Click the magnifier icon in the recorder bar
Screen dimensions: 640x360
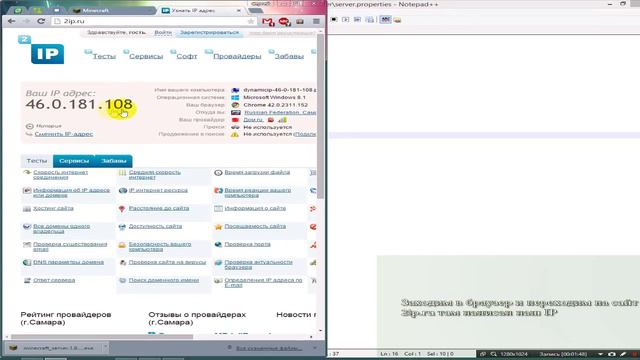[493, 354]
